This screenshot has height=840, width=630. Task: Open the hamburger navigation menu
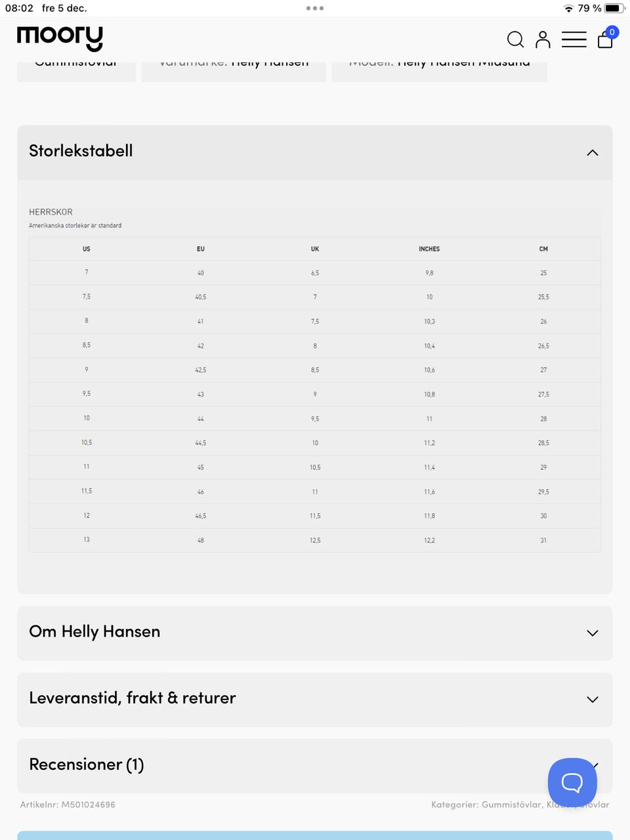pyautogui.click(x=574, y=39)
